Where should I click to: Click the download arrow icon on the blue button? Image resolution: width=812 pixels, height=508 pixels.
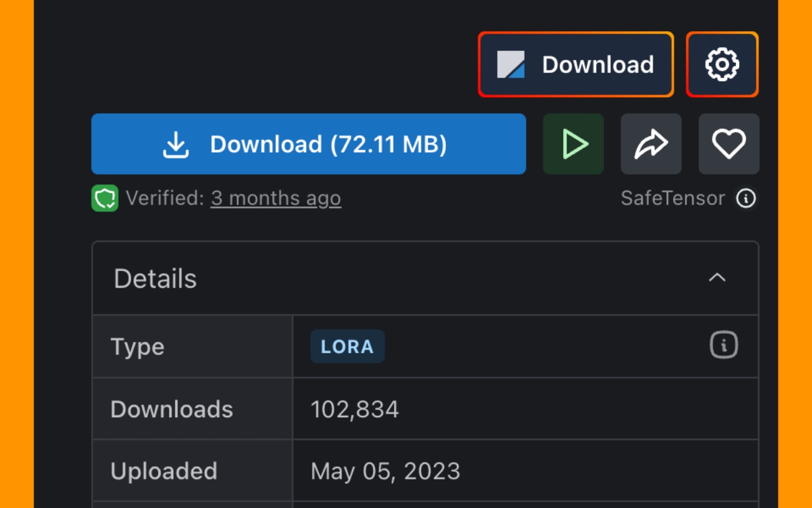[x=176, y=145]
